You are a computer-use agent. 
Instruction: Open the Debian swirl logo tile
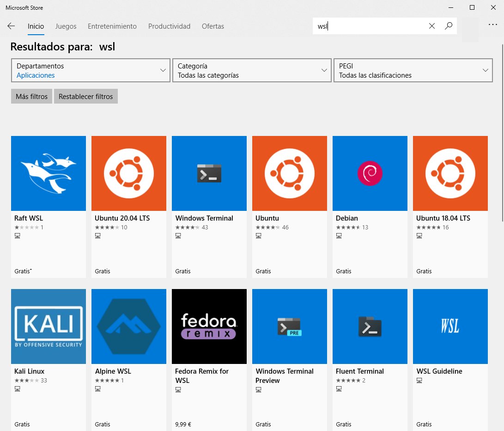tap(370, 173)
